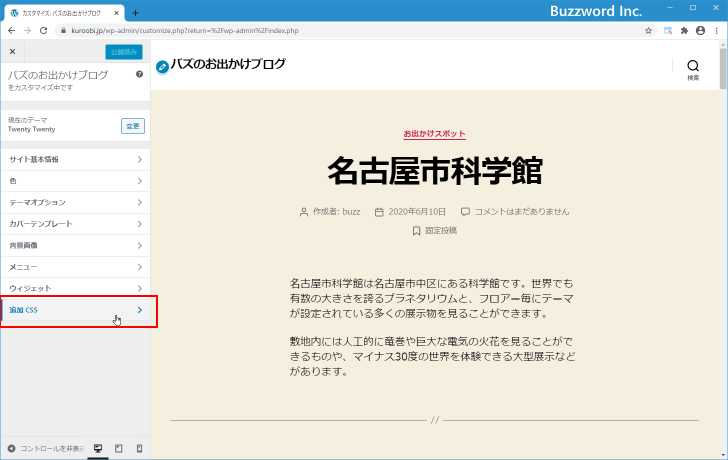The width and height of the screenshot is (728, 460).
Task: Open the カバーテンプレート section
Action: click(75, 224)
